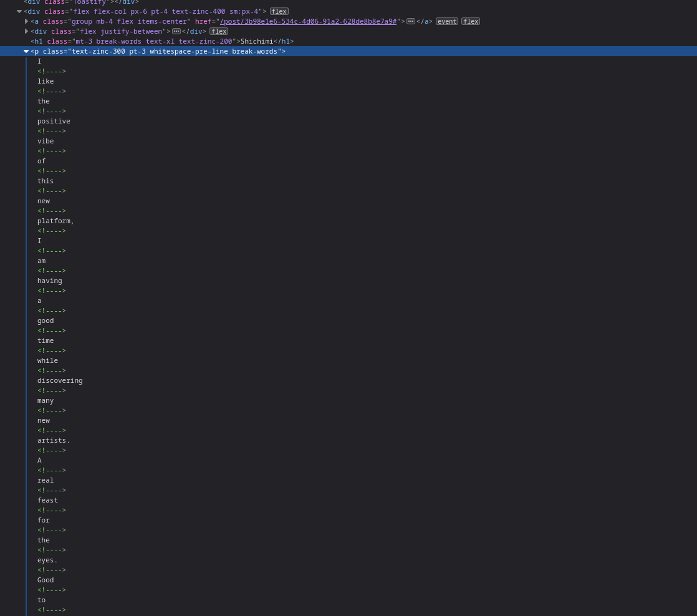Toggle flex badge on the anchor element
The width and height of the screenshot is (697, 616).
click(x=471, y=21)
